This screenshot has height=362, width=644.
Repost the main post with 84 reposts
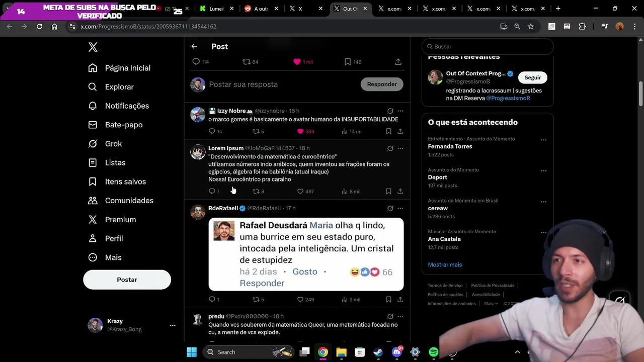(247, 61)
